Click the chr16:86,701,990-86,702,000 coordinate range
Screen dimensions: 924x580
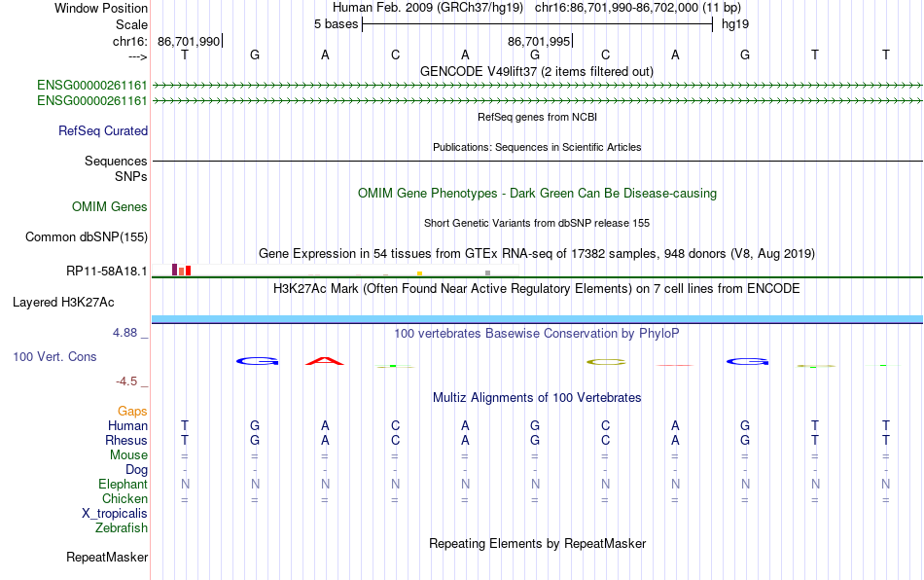click(638, 8)
